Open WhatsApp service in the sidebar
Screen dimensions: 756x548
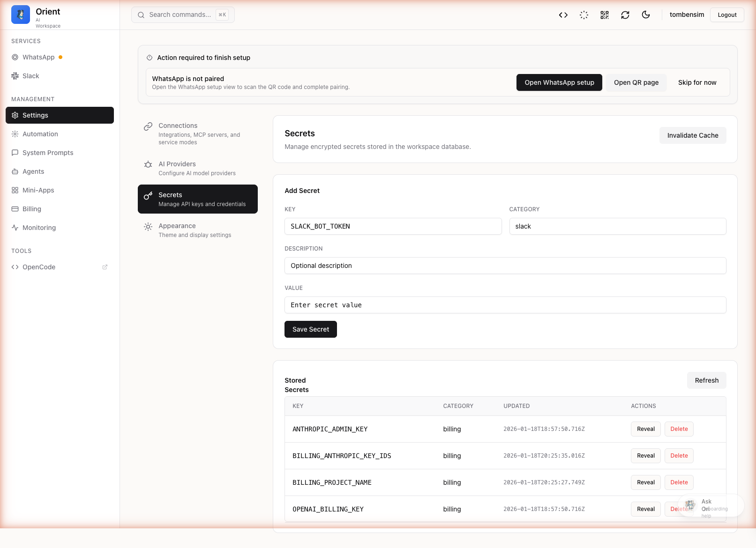[38, 57]
